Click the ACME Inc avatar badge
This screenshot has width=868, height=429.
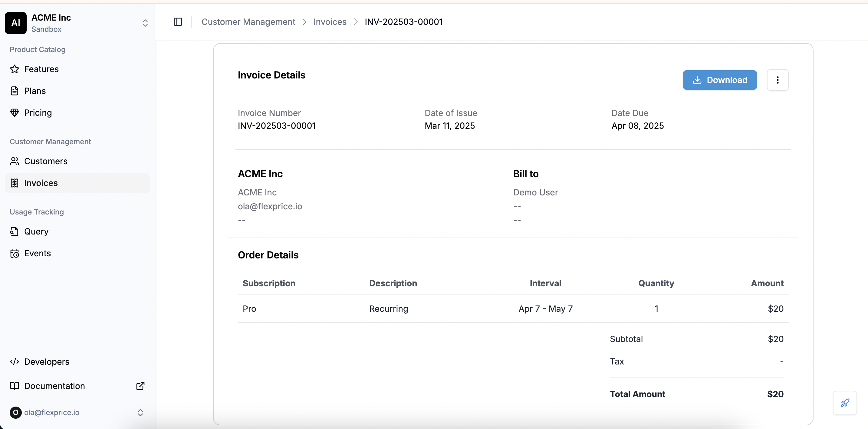(15, 23)
